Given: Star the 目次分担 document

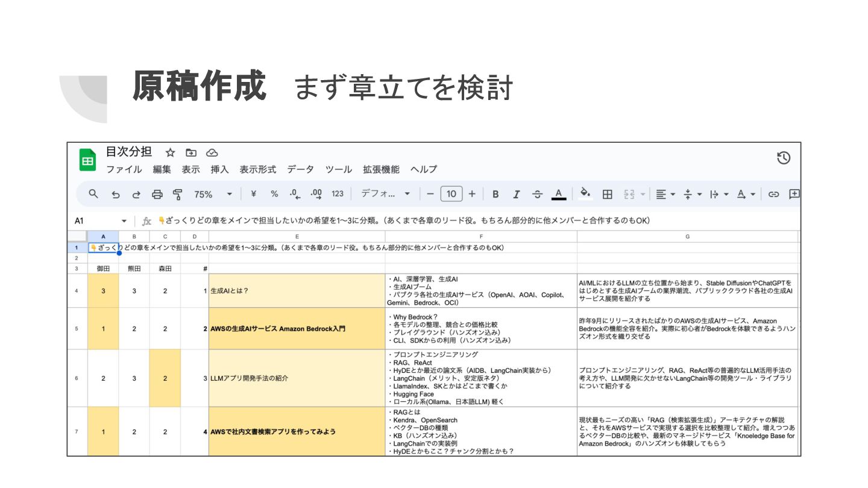Looking at the screenshot, I should pyautogui.click(x=170, y=152).
